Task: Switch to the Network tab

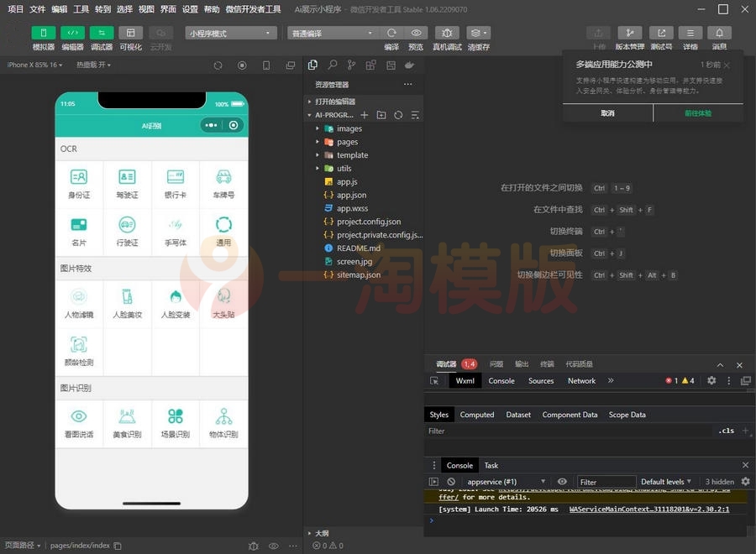Action: 581,380
